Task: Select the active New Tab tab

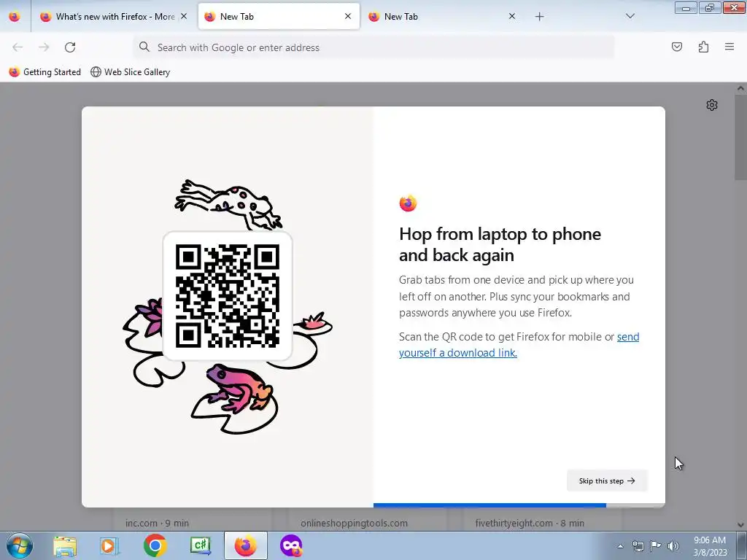Action: (279, 17)
